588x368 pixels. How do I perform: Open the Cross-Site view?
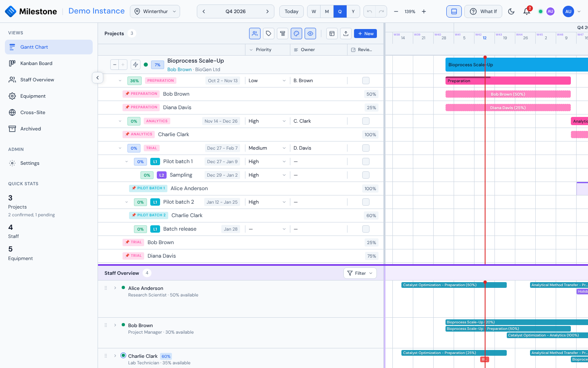(x=49, y=112)
